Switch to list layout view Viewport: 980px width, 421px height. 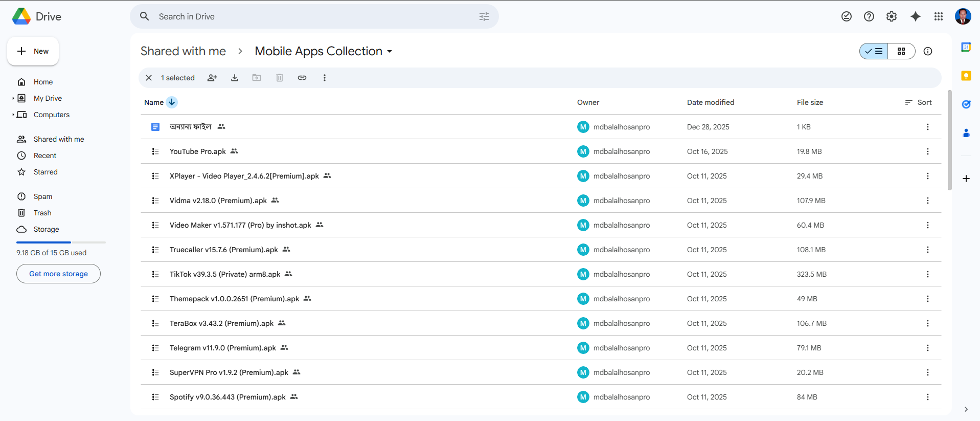(x=874, y=51)
